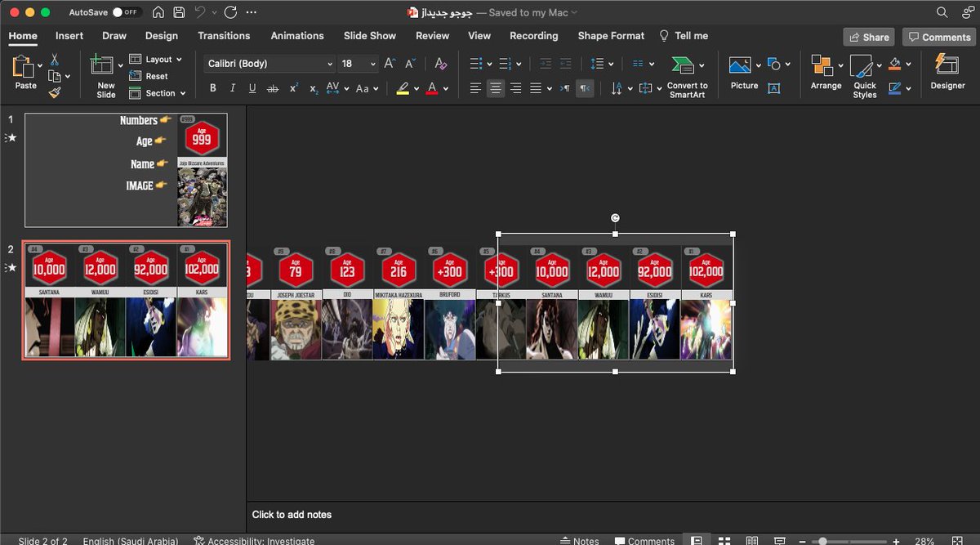The image size is (980, 545).
Task: Decrease font size with the smaller A icon
Action: [x=410, y=64]
